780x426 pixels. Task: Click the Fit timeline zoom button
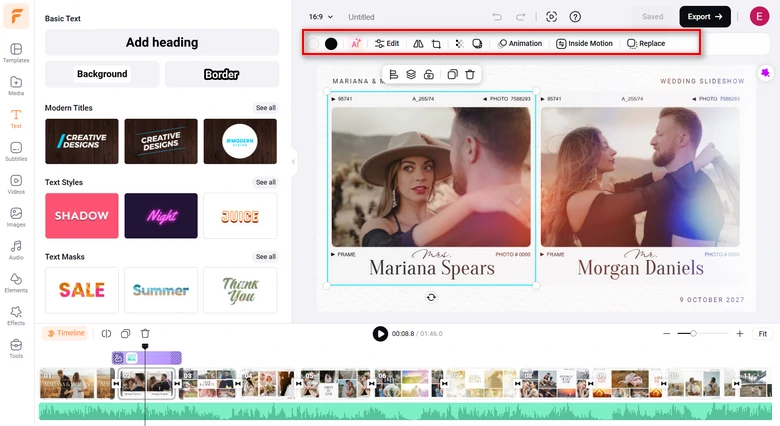pos(763,333)
